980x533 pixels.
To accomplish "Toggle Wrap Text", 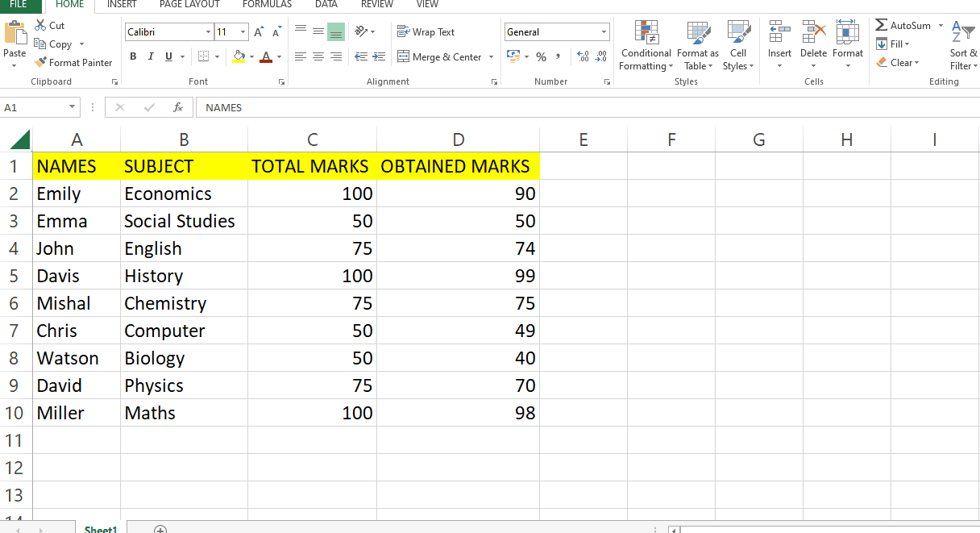I will (x=426, y=32).
